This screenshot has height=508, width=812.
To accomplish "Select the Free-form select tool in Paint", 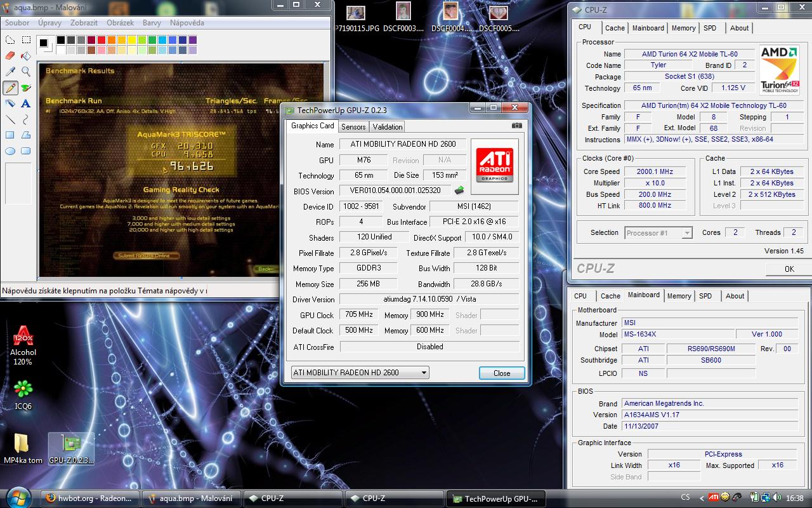I will coord(10,40).
